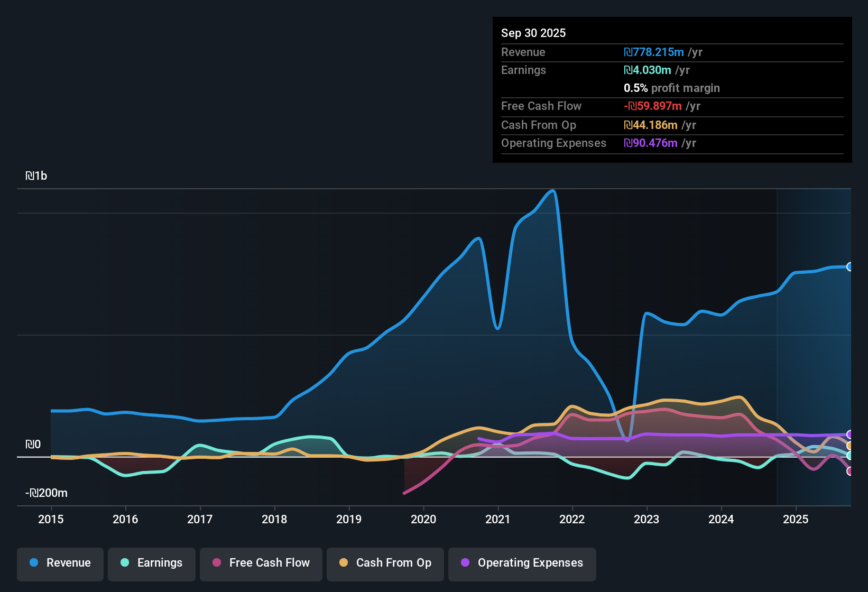Switch to the Earnings legend item
Screen dimensions: 868x592
151,563
